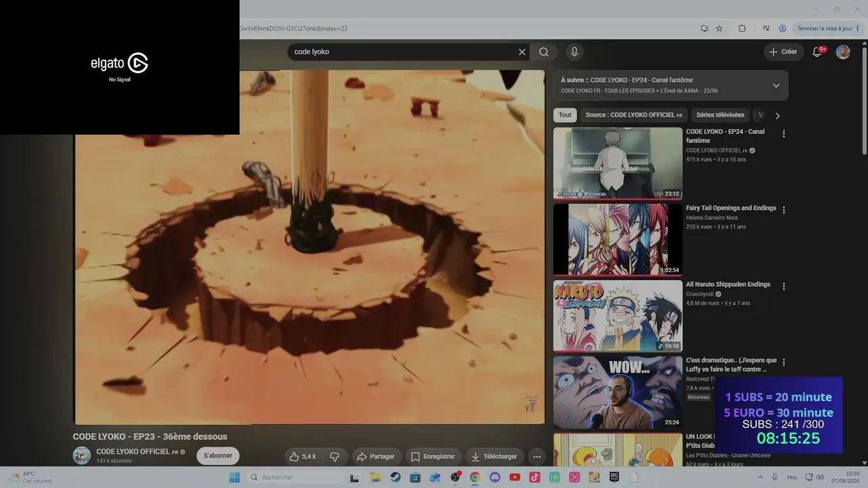
Task: Launch Epic Games from the taskbar
Action: (x=614, y=477)
